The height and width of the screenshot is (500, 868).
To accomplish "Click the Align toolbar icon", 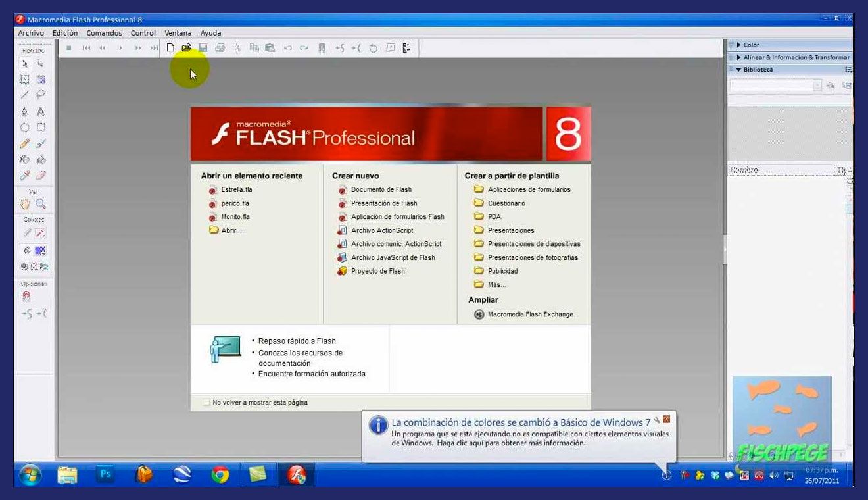I will click(406, 47).
